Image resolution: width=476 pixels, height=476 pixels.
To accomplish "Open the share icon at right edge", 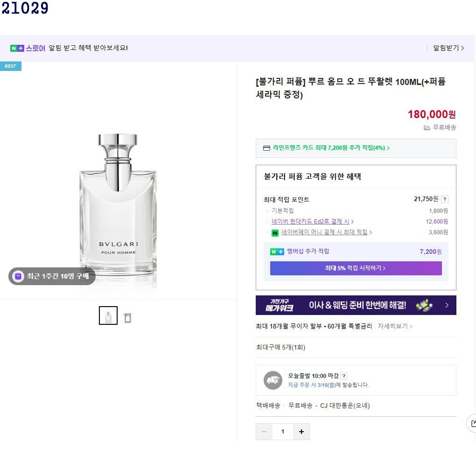I will [x=472, y=423].
